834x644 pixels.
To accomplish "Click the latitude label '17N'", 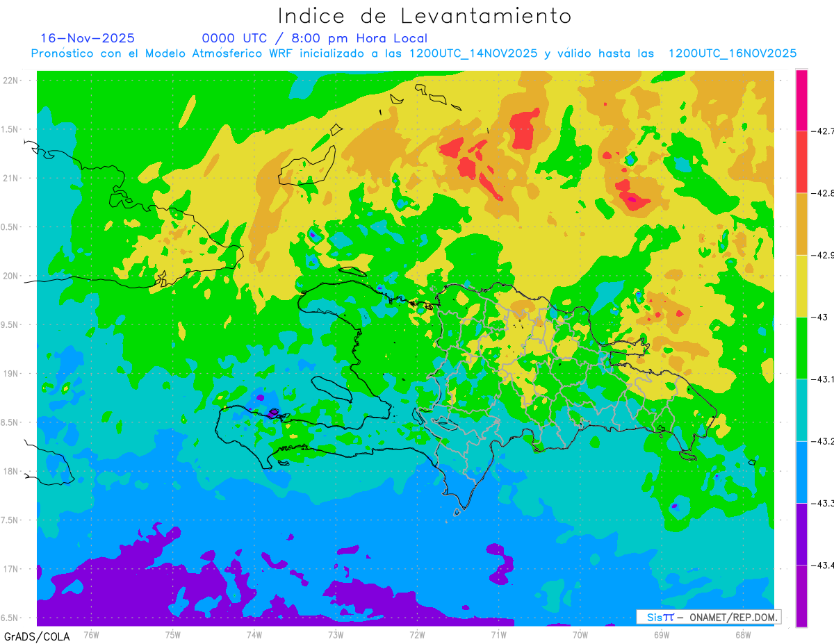I will click(12, 569).
